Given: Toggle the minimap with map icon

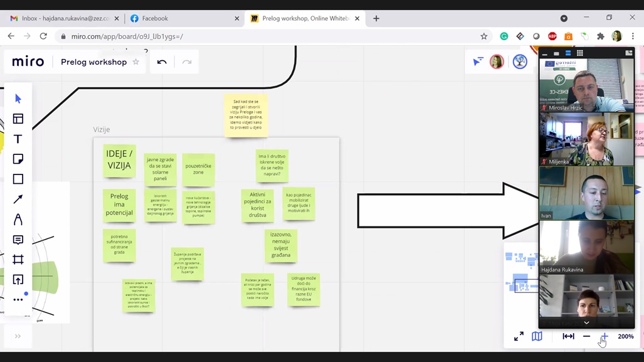Looking at the screenshot, I should 537,336.
